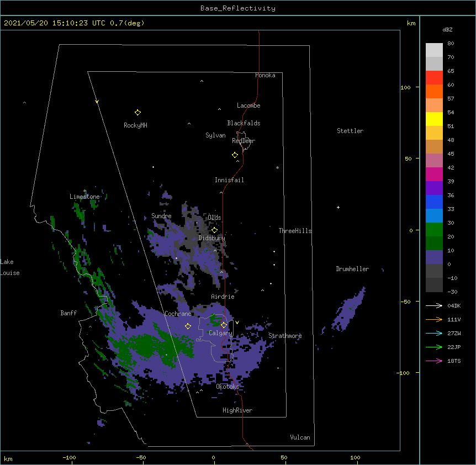The image size is (476, 465).
Task: Click the Blackfalds city label
Action: pos(244,123)
